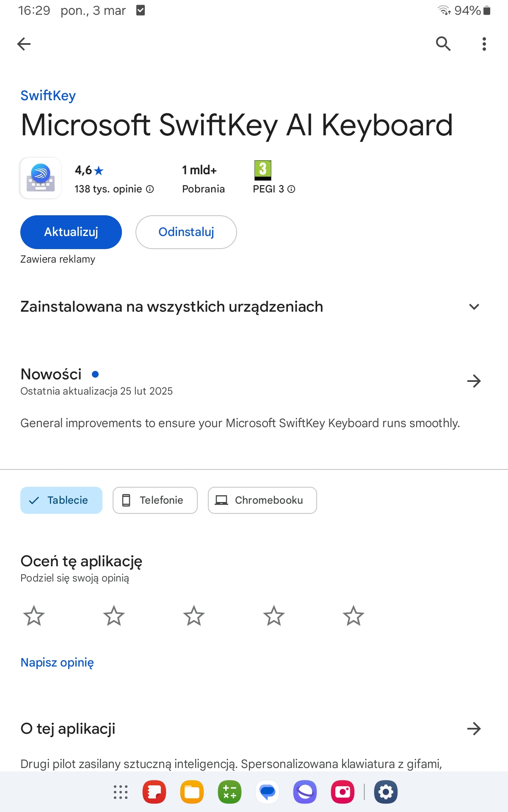
Task: Select the Telefonie device filter chip
Action: (x=155, y=500)
